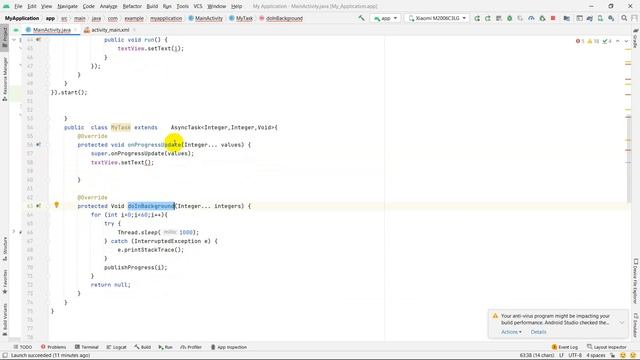Screen dimensions: 640x360
Task: Open the App Inspection tool window
Action: pyautogui.click(x=229, y=347)
